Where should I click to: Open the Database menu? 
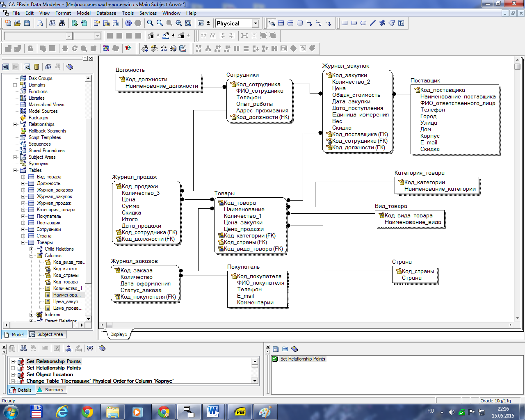[x=106, y=13]
